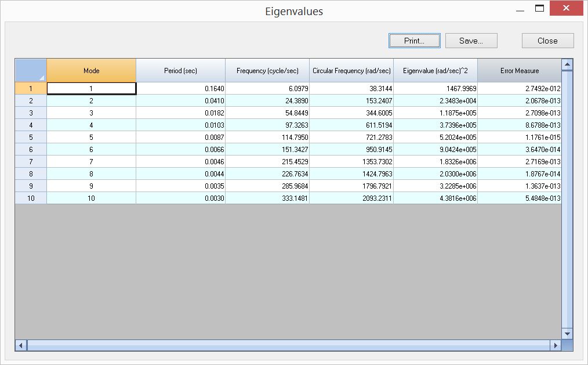Open the Save dialog via Save button
The image size is (588, 365).
click(471, 40)
